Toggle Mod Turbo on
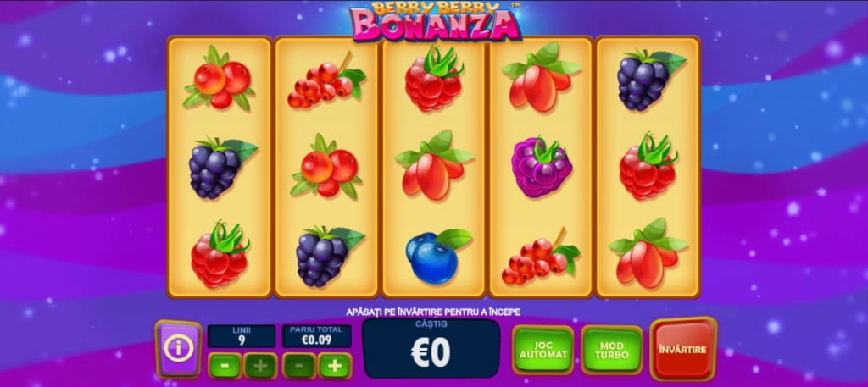The height and width of the screenshot is (387, 868). coord(612,350)
